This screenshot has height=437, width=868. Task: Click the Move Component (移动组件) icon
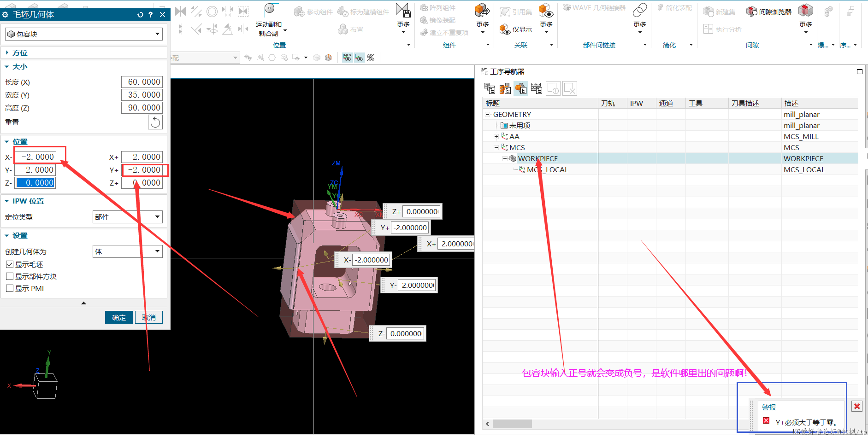299,12
